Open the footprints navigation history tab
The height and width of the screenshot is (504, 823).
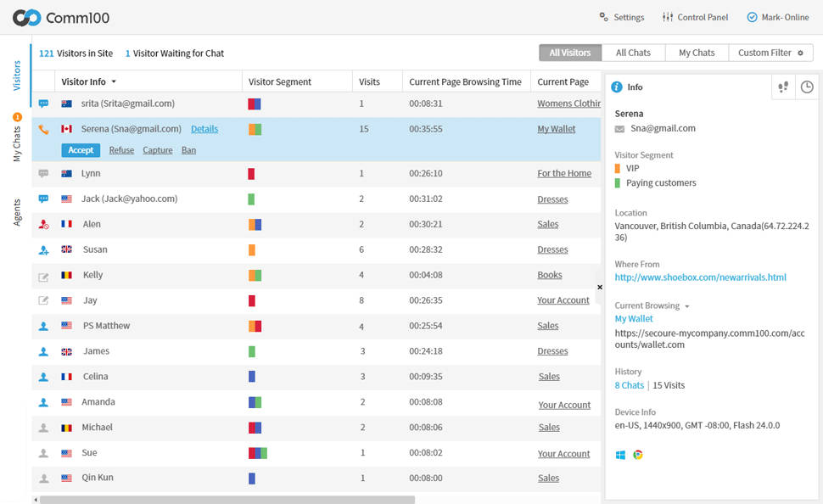[783, 87]
